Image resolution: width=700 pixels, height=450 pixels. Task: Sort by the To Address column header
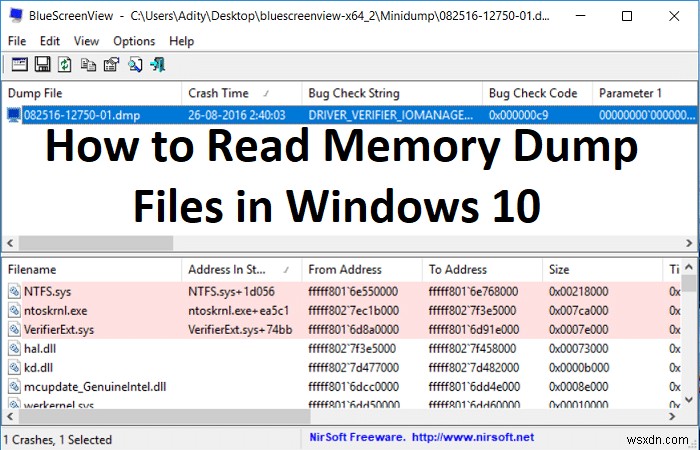tap(482, 270)
